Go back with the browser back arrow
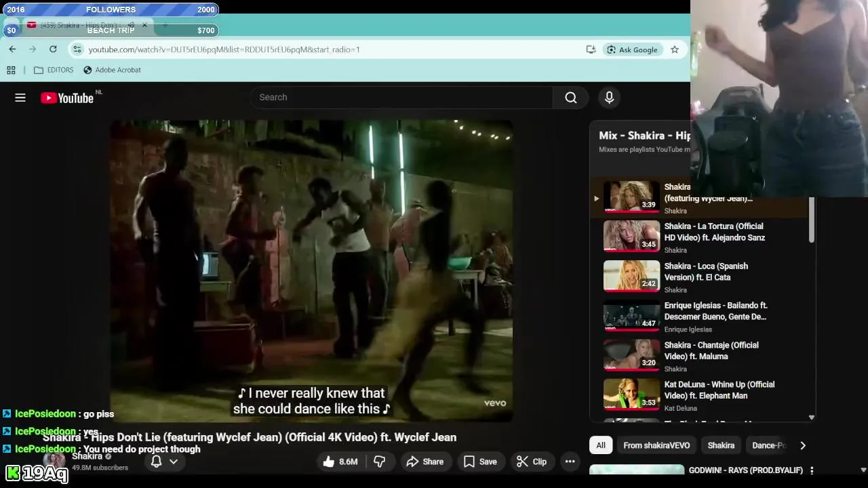 click(12, 49)
